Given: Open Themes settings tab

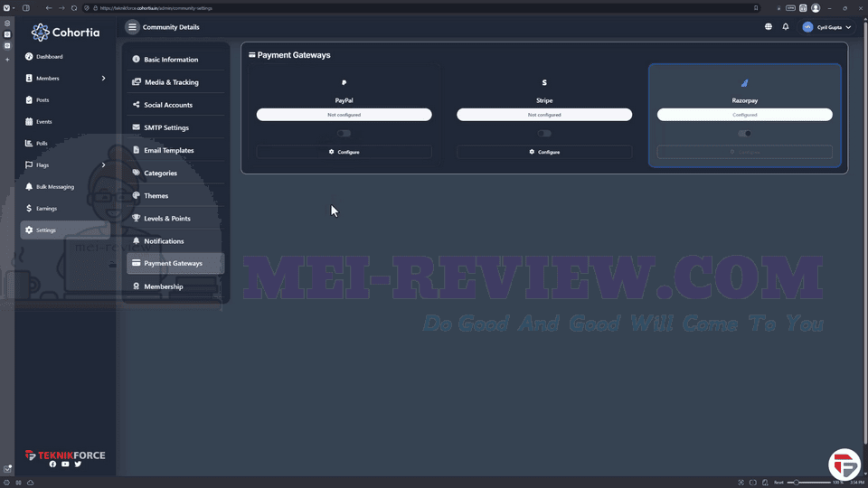Looking at the screenshot, I should [x=175, y=195].
